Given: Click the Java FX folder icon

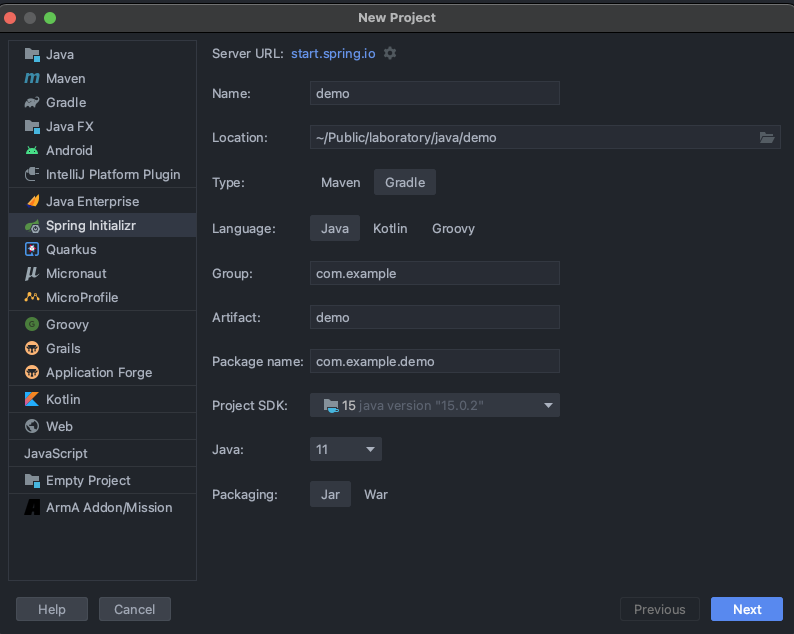Looking at the screenshot, I should [x=32, y=127].
